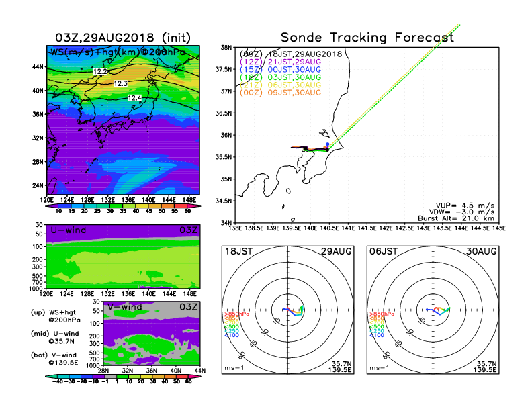Click the 'VUP= 4.5 m/s' ascent rate
The width and height of the screenshot is (532, 411).
pyautogui.click(x=465, y=205)
